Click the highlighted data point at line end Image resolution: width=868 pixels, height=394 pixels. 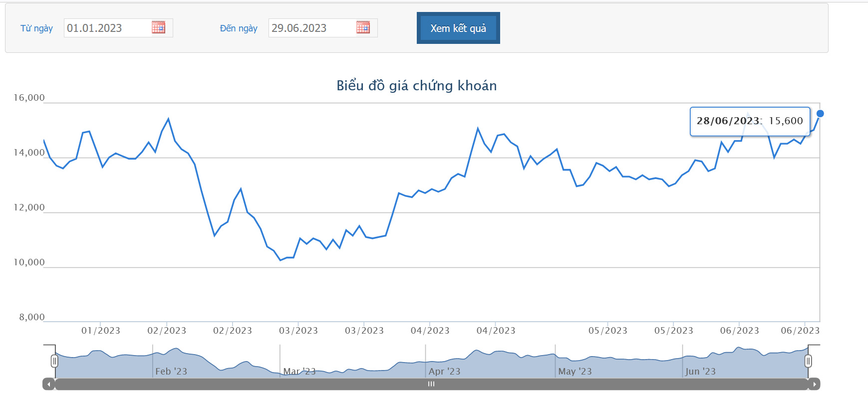[820, 114]
